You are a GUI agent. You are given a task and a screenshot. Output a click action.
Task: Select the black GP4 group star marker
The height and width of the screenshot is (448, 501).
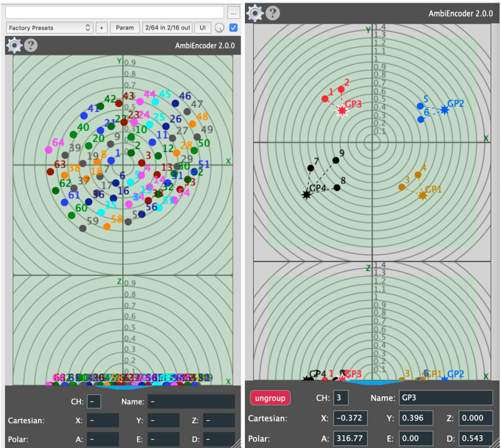(x=307, y=195)
